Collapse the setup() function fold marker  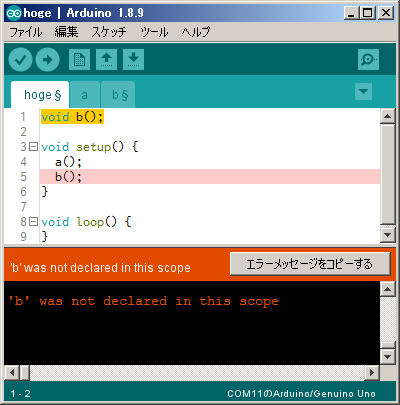click(33, 147)
